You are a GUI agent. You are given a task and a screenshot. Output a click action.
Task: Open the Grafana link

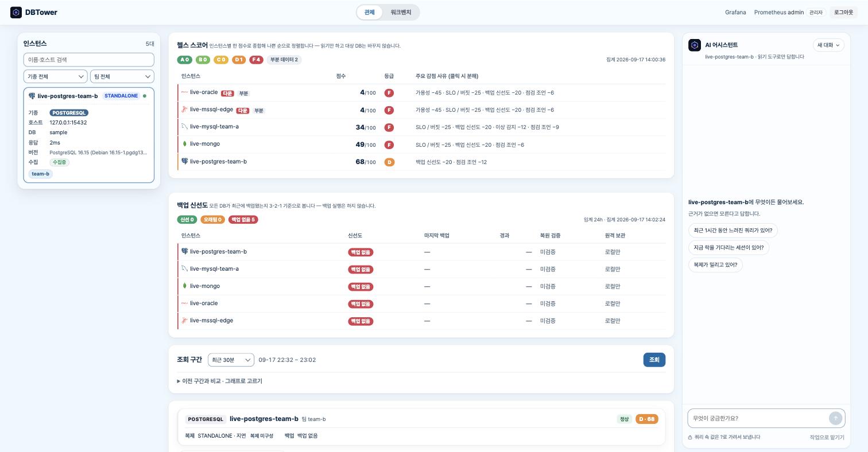point(735,12)
